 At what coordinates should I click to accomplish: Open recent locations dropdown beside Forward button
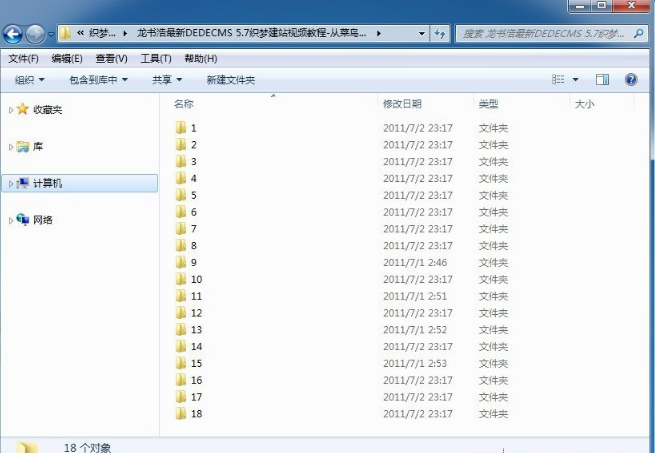pos(51,34)
